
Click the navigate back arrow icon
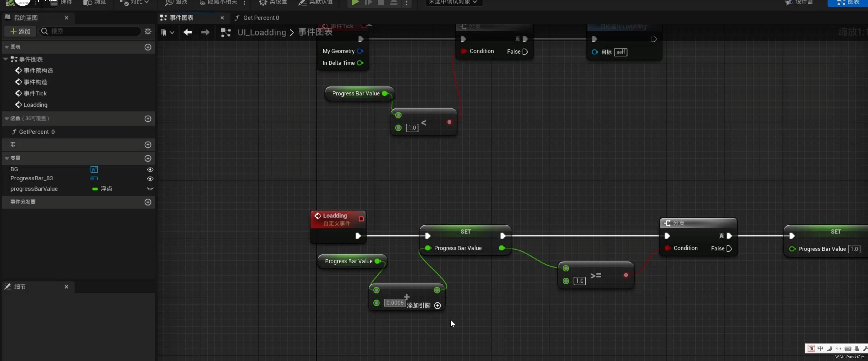coord(188,32)
